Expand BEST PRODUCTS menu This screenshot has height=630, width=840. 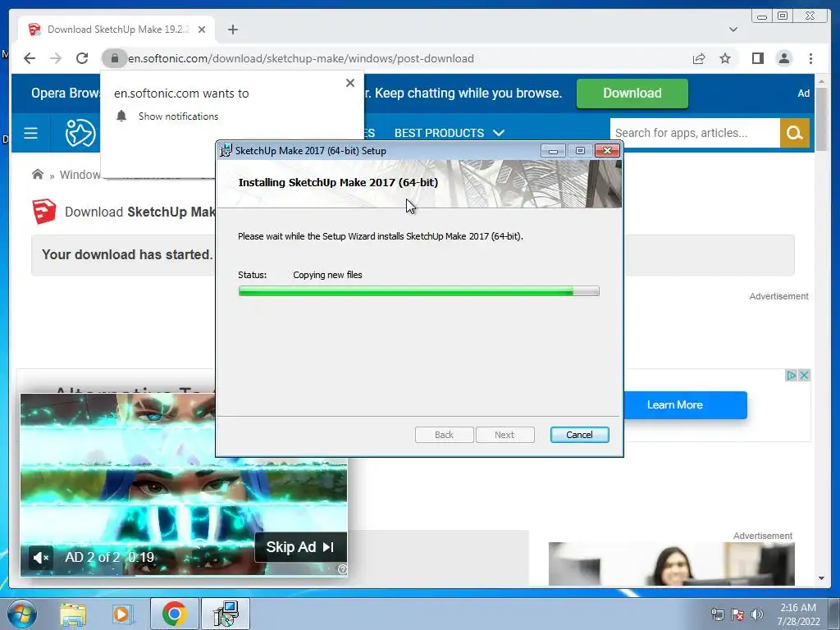[x=449, y=133]
